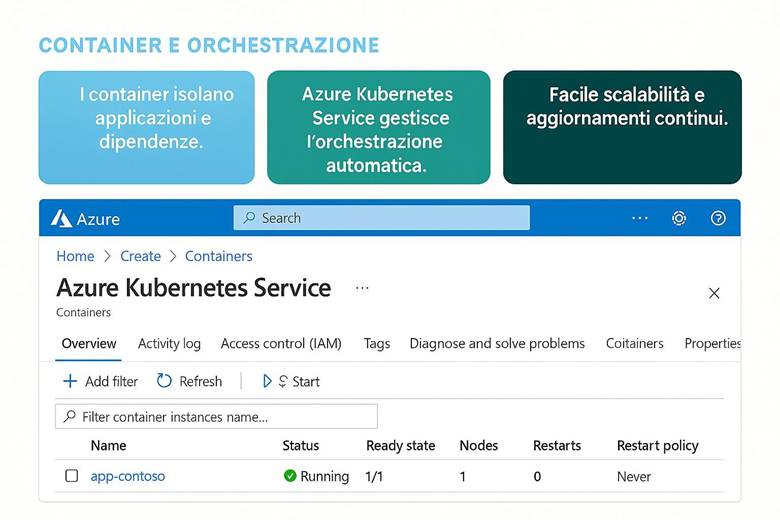Click the ellipsis beside Azure Kubernetes Service title

(362, 288)
